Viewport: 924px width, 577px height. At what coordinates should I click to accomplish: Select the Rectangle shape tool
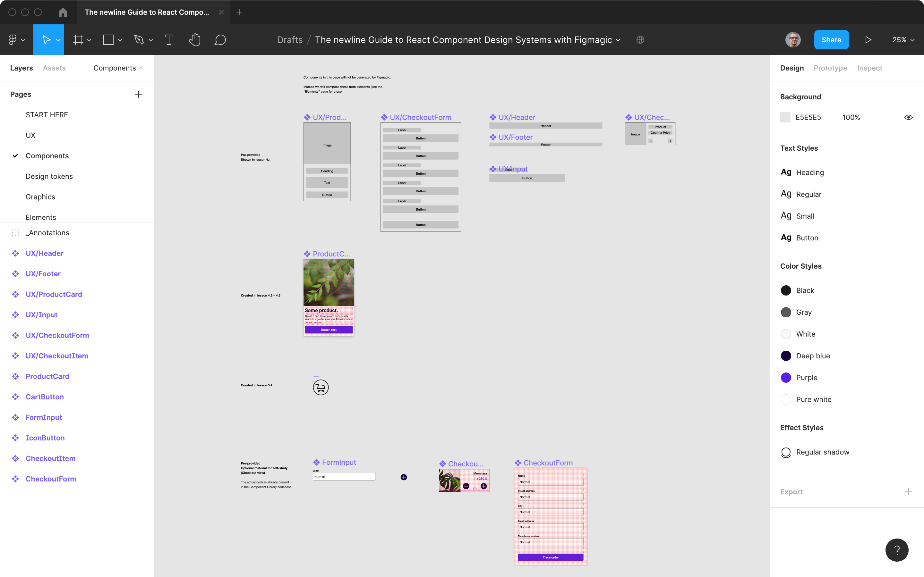click(x=108, y=39)
